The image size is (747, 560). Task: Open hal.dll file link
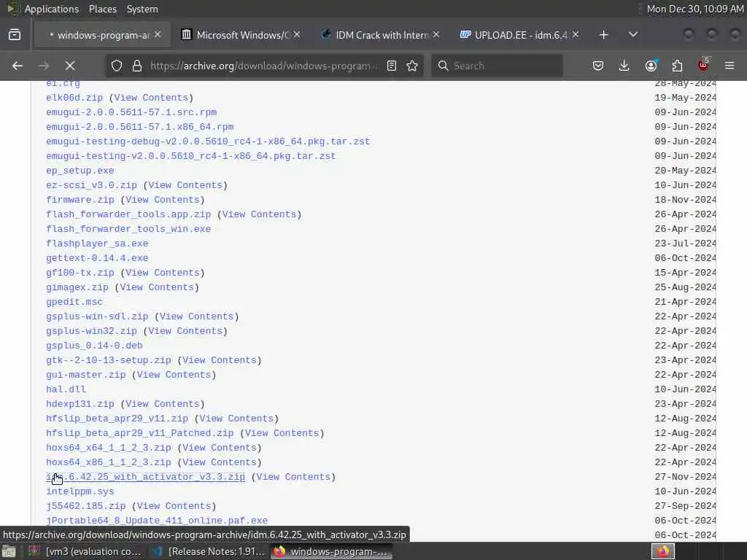pos(66,389)
